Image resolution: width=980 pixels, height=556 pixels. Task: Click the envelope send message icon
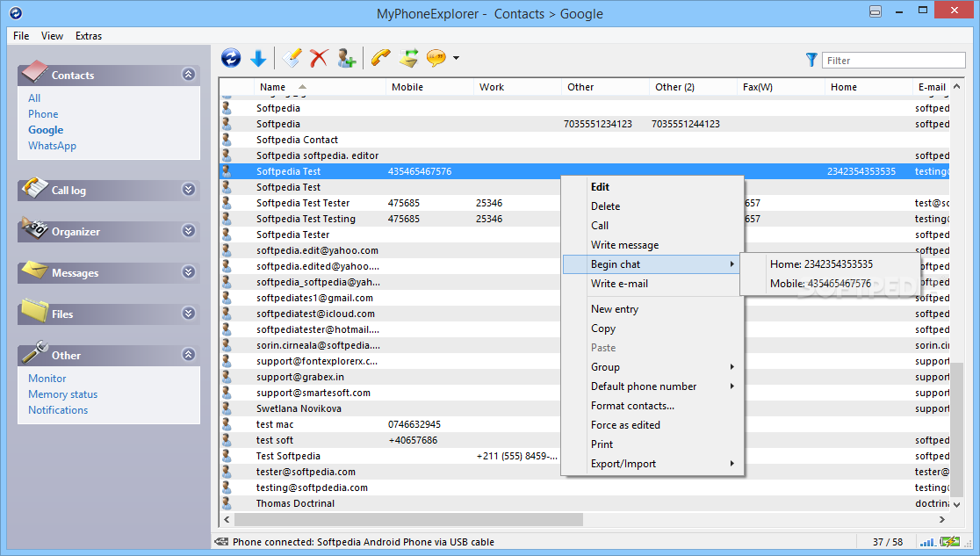tap(408, 58)
